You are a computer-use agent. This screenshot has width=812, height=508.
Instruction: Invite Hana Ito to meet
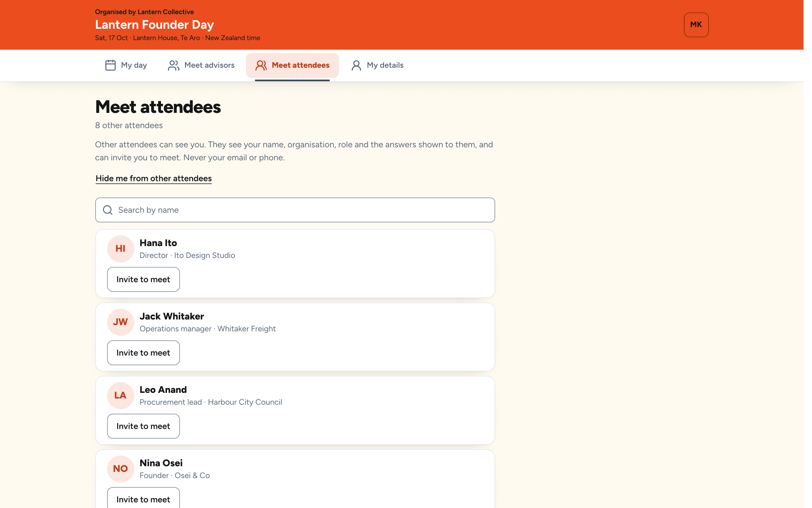(x=143, y=279)
